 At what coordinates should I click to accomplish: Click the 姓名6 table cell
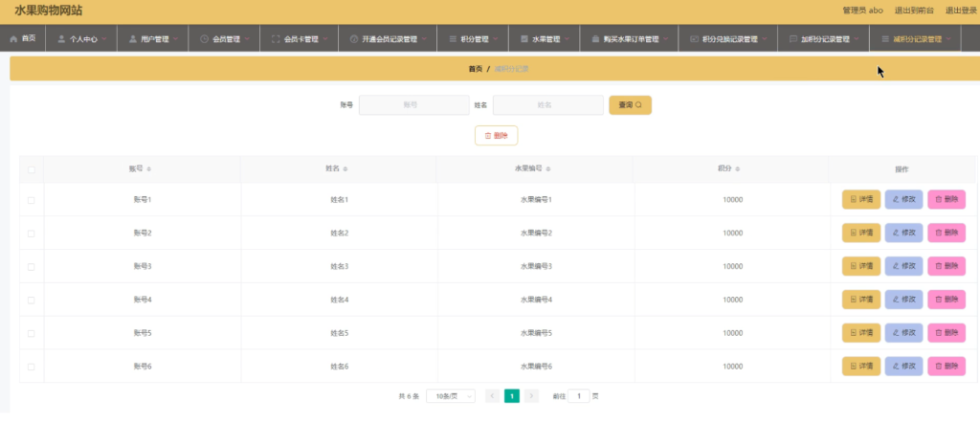(340, 367)
